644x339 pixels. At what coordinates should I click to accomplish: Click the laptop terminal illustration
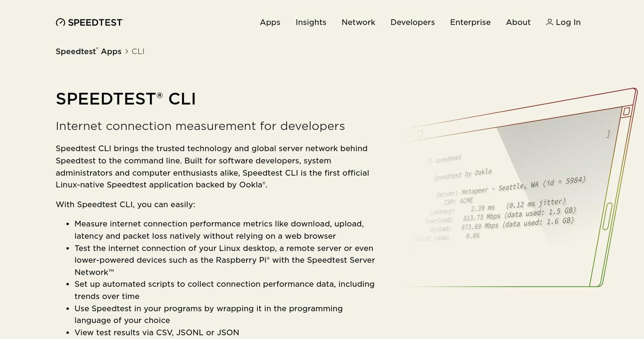[520, 187]
